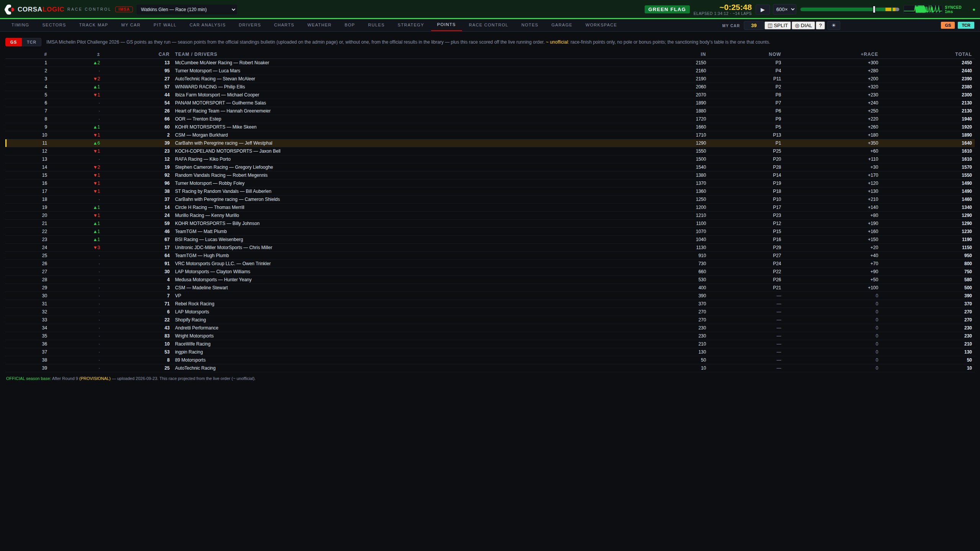The width and height of the screenshot is (980, 551).
Task: Select the KOHR MOTORSPORTS — Mike Skeen row
Action: click(490, 127)
